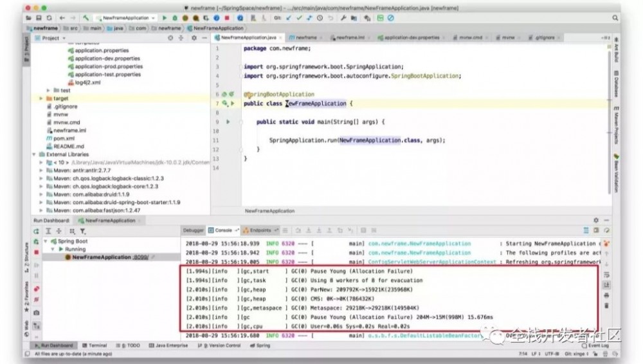Select application-prod.properties in project tree
The height and width of the screenshot is (364, 643).
(x=109, y=66)
